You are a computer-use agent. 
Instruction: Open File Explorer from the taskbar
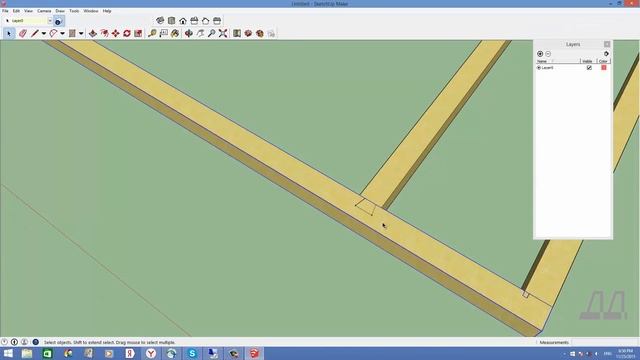pos(27,353)
